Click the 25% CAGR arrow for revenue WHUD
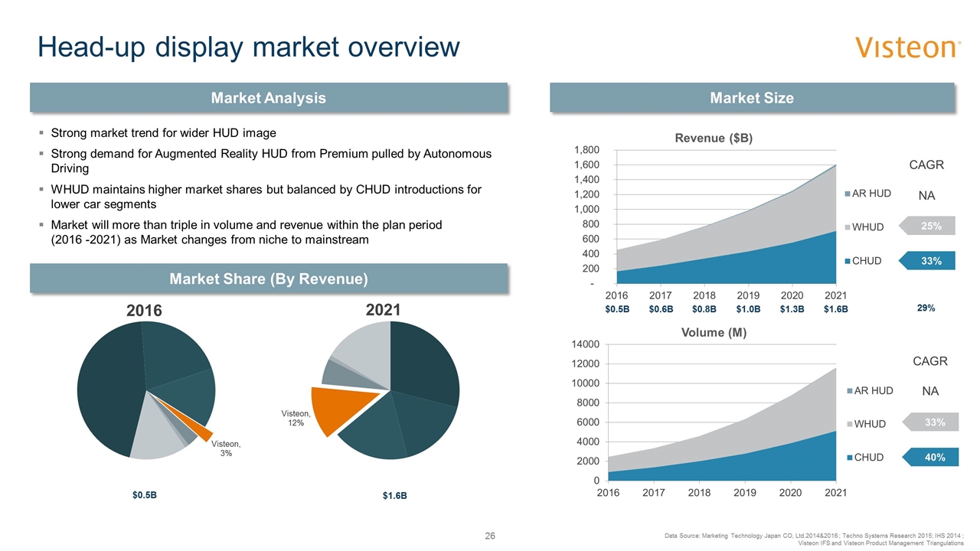This screenshot has height=551, width=980. (x=926, y=226)
